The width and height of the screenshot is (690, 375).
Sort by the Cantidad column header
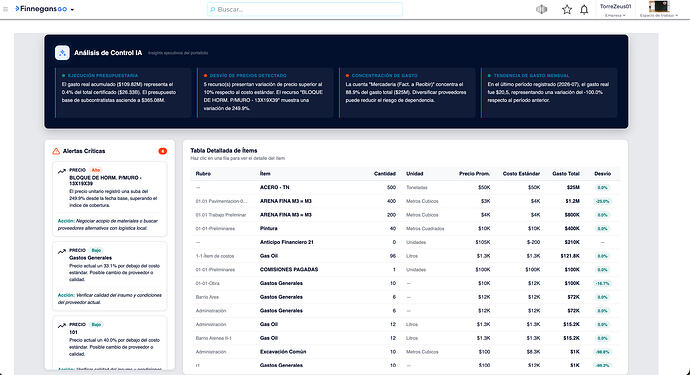[x=385, y=173]
